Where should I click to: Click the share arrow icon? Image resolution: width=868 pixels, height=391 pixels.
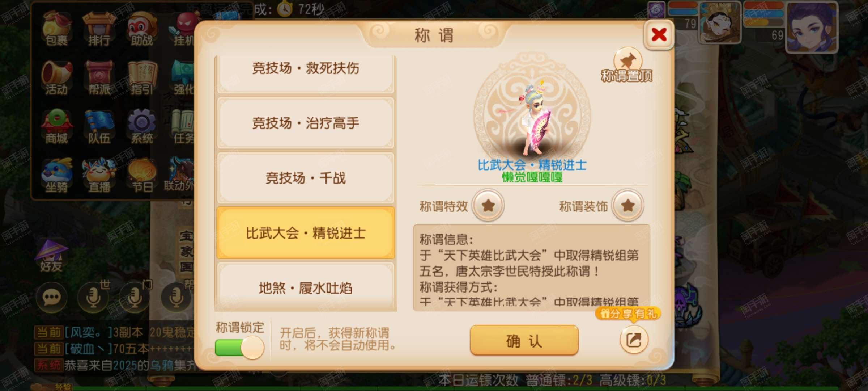(634, 340)
